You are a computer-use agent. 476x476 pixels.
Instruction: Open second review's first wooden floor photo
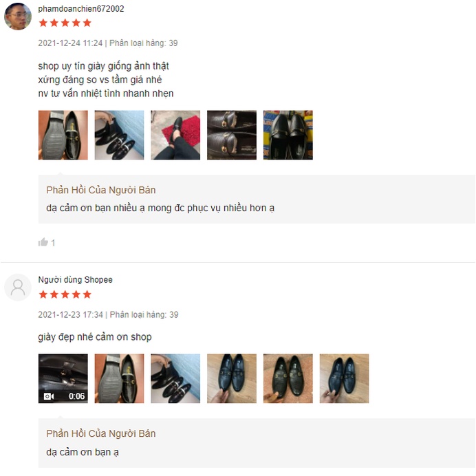pyautogui.click(x=232, y=378)
